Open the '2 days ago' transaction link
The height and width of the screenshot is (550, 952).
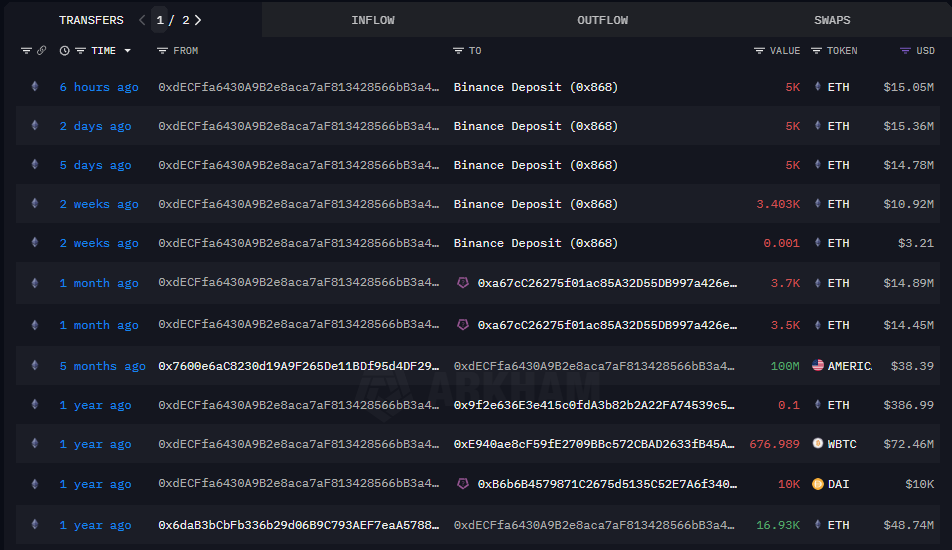[95, 126]
